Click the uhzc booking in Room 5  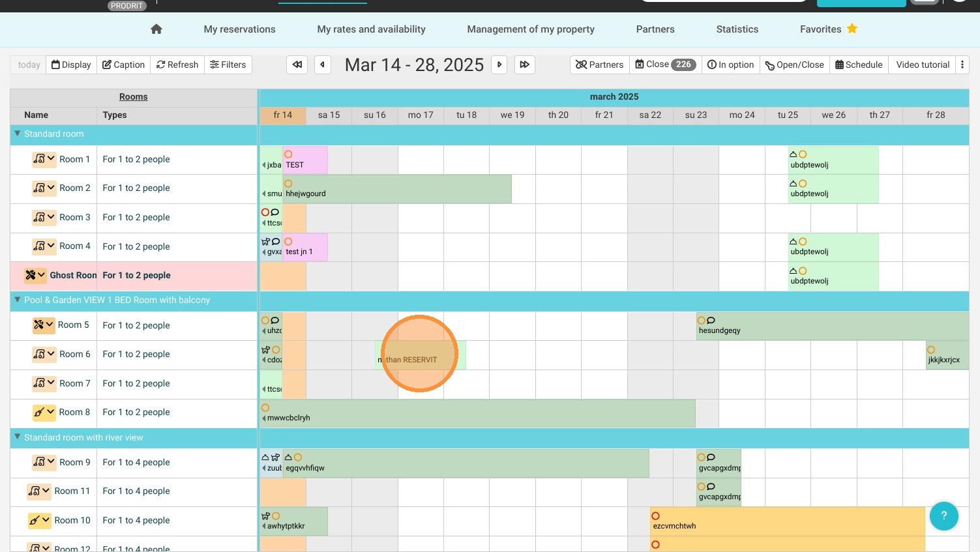[x=271, y=325]
